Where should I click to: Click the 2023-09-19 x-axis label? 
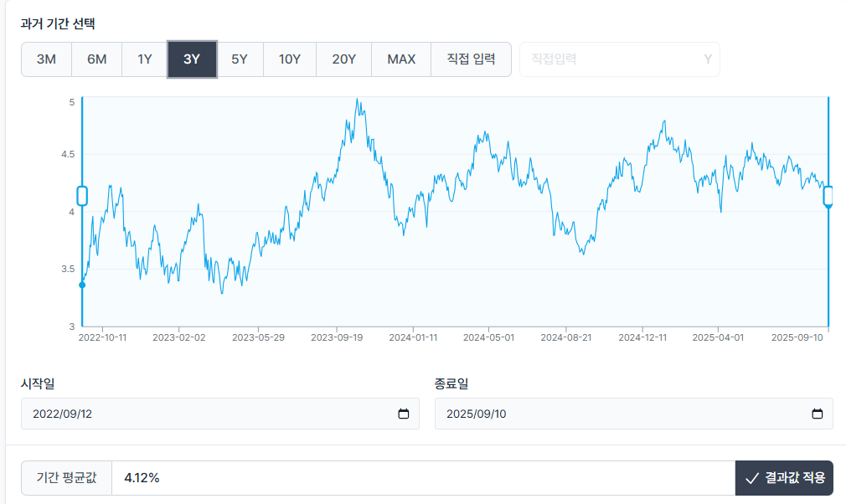[x=337, y=337]
